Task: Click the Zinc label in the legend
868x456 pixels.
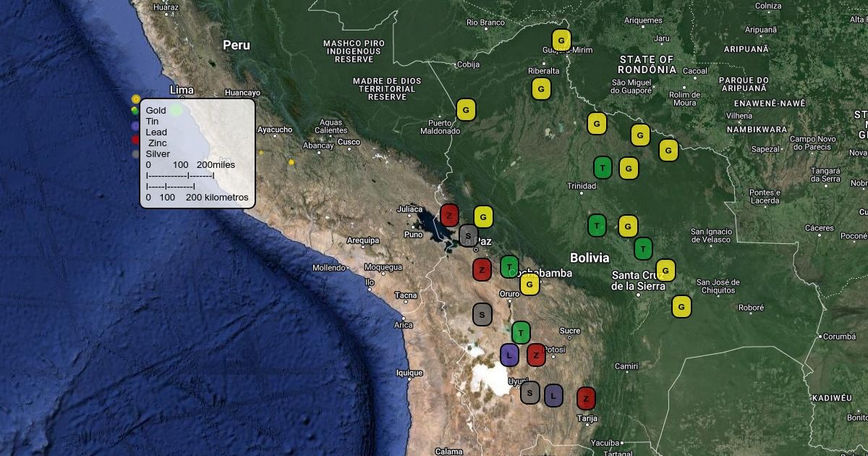Action: click(158, 143)
